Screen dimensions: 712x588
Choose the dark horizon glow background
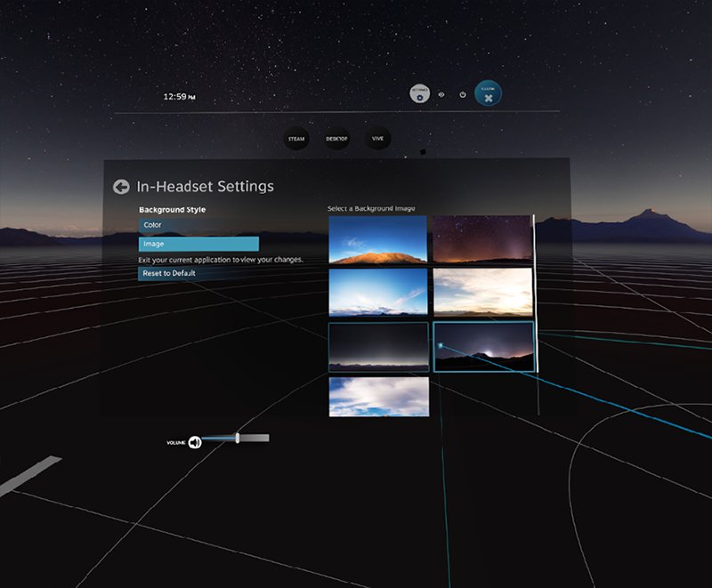pos(378,347)
